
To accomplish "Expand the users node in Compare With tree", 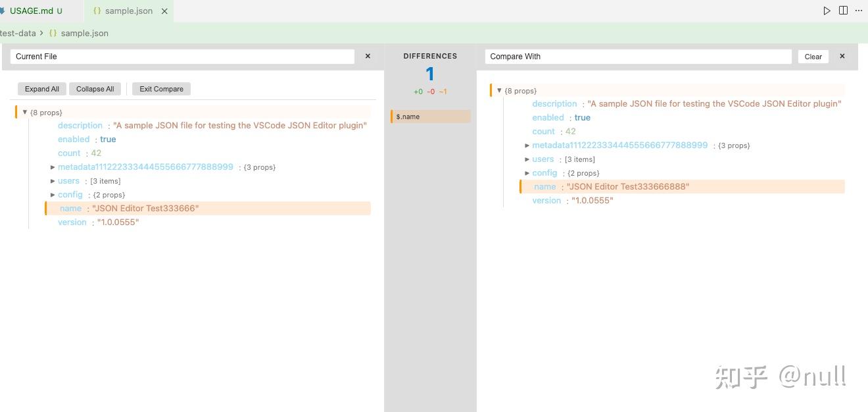I will pyautogui.click(x=527, y=159).
